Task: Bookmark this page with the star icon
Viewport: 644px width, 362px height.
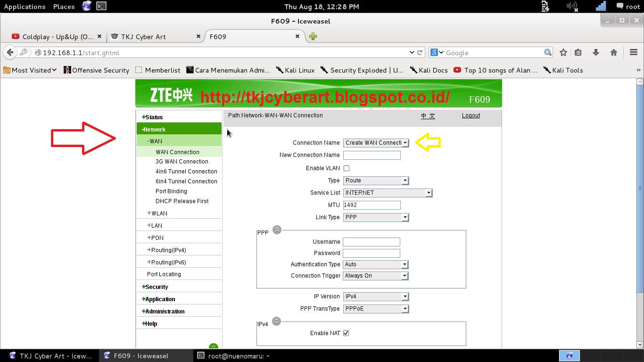Action: [x=563, y=52]
